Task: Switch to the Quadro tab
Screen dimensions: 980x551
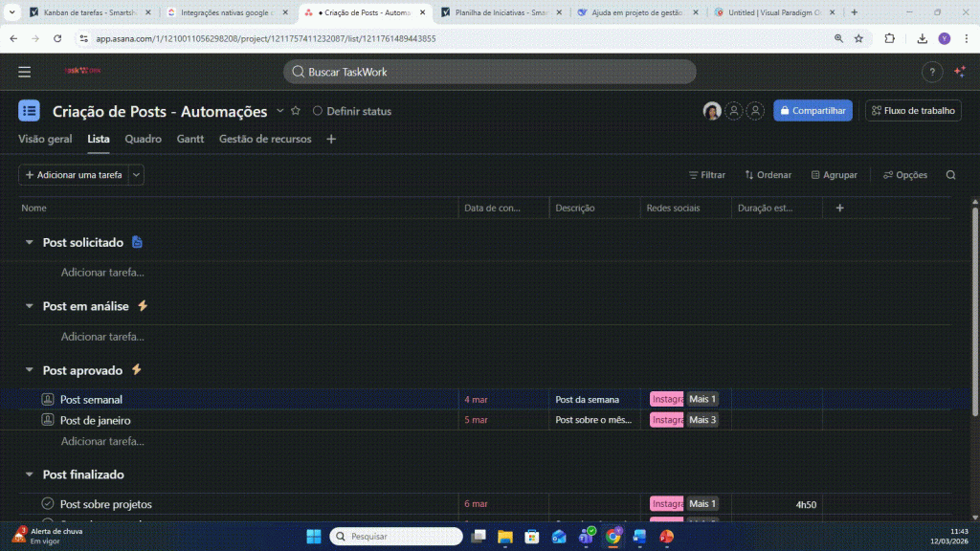Action: (x=143, y=139)
